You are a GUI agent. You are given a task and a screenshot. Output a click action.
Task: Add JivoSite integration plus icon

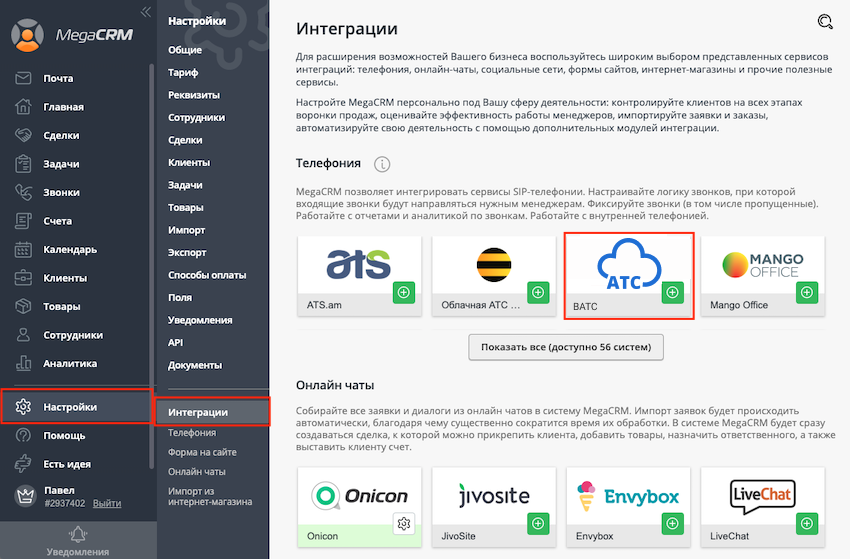click(x=538, y=523)
